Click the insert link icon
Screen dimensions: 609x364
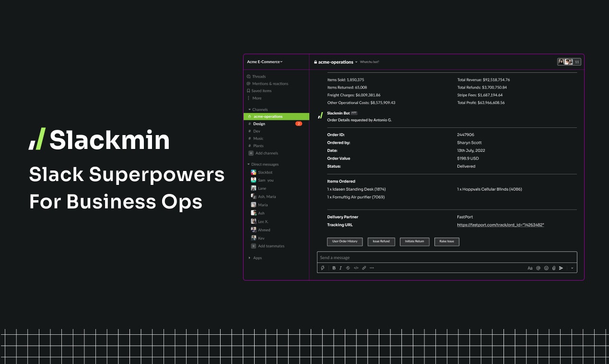pos(364,268)
